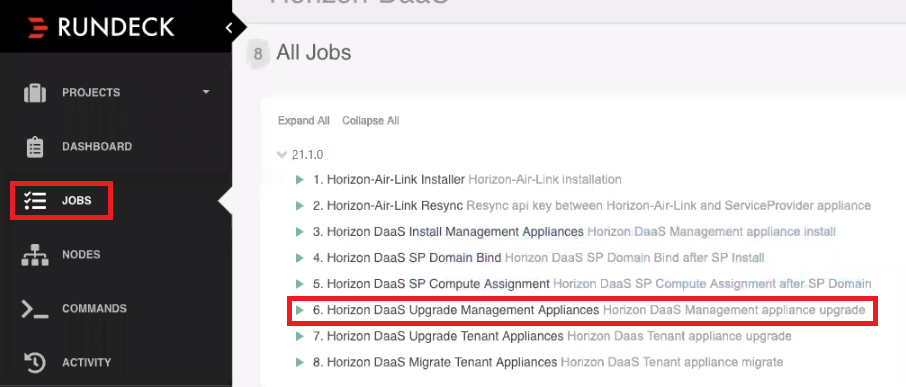
Task: Open 4. Horizon DaaS SP Domain Bind
Action: click(407, 258)
